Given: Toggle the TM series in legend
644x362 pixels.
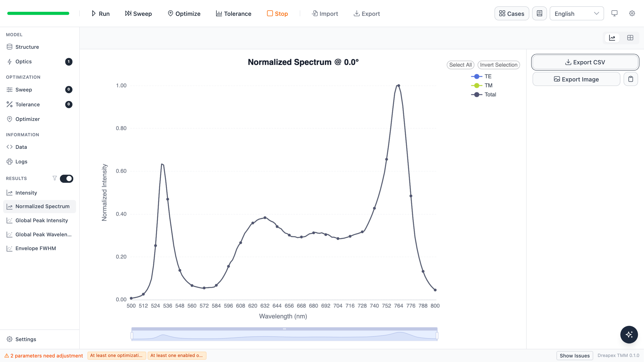Looking at the screenshot, I should click(481, 85).
